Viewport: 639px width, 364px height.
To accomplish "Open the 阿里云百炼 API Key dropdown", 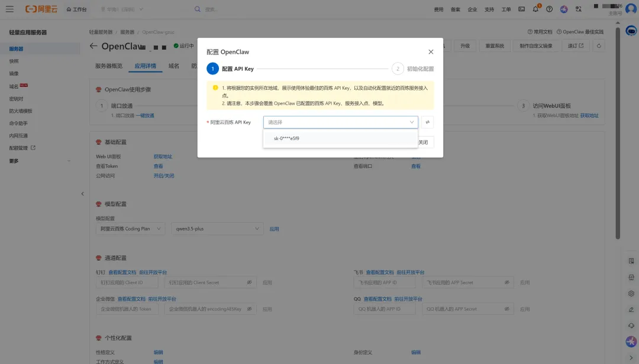I will click(x=341, y=122).
